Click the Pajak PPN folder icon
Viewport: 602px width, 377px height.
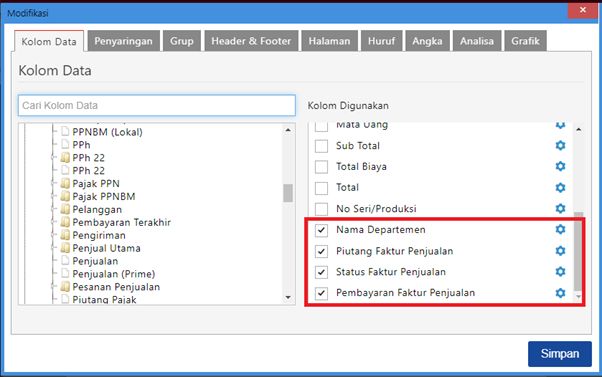(x=65, y=184)
